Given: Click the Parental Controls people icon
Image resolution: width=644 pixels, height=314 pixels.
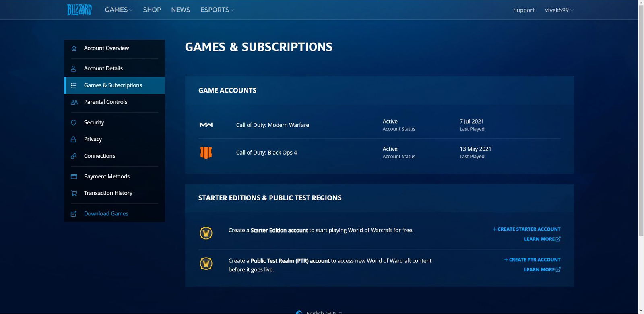Looking at the screenshot, I should click(74, 102).
